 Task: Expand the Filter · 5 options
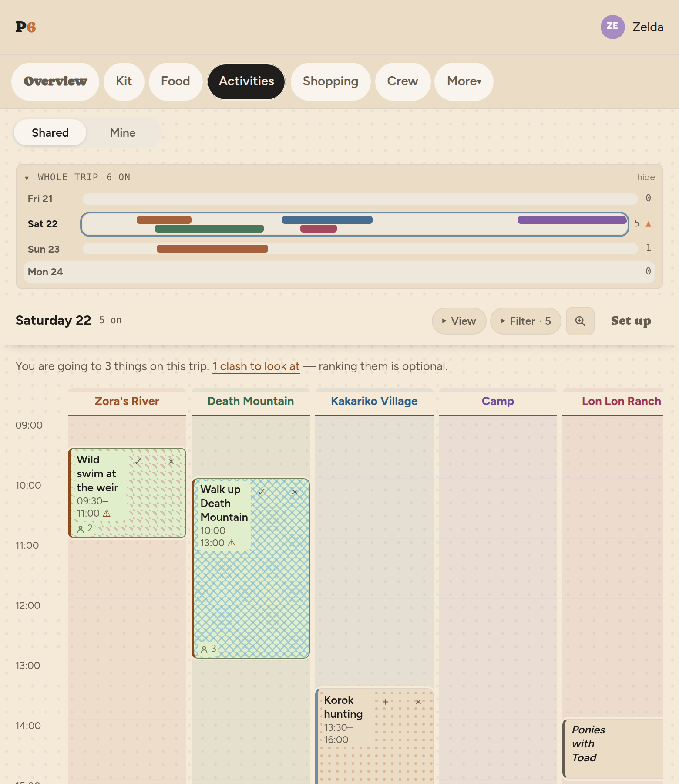pos(526,321)
